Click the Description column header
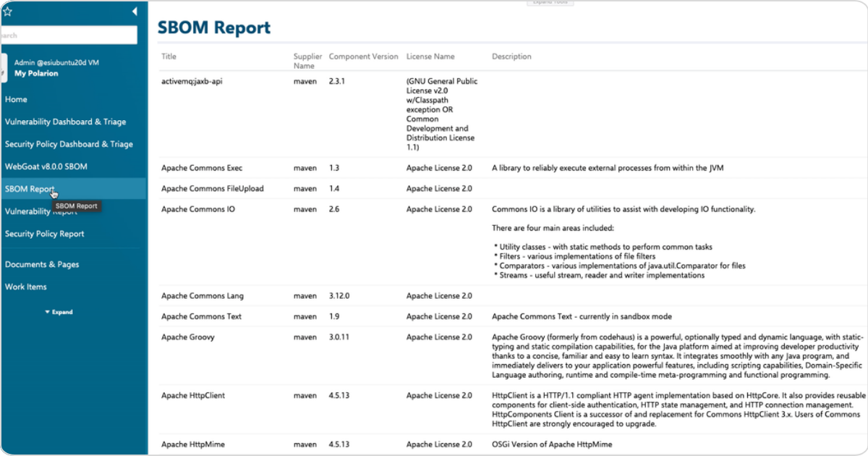This screenshot has width=868, height=456. 511,56
